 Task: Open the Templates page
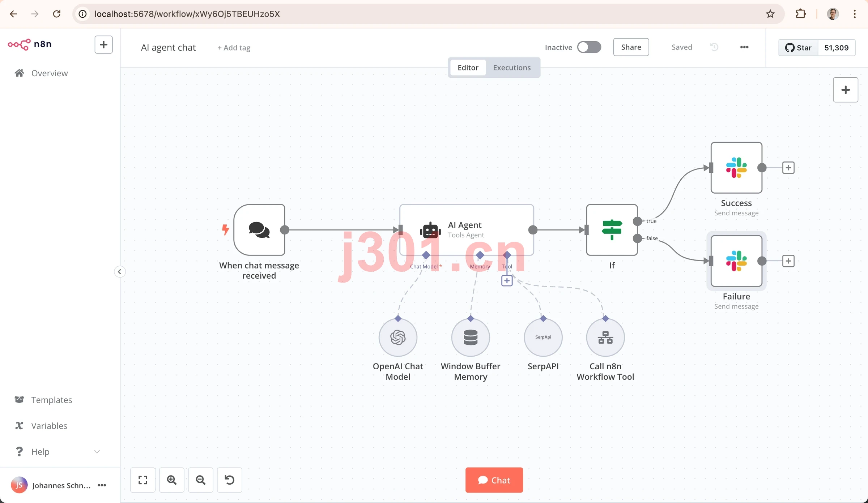52,400
